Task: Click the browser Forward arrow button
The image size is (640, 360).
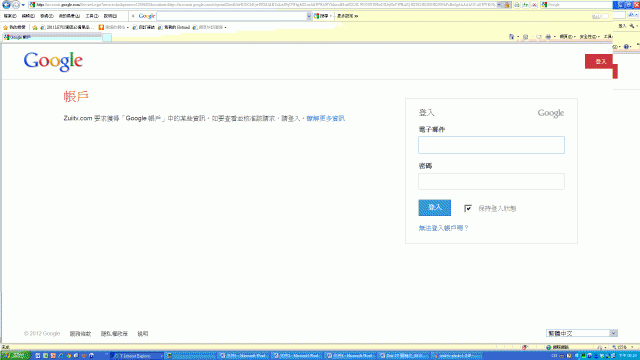Action: coord(16,5)
